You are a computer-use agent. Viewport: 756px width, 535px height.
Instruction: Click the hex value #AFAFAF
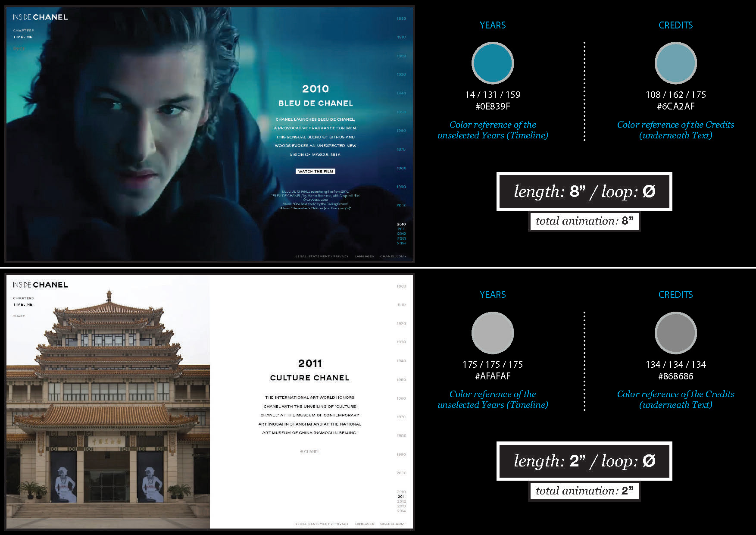coord(493,376)
